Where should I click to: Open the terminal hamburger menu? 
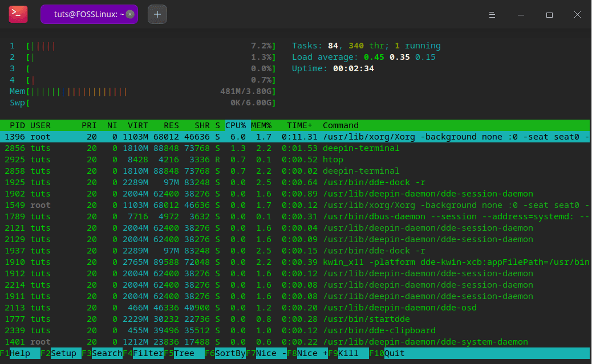click(x=493, y=14)
